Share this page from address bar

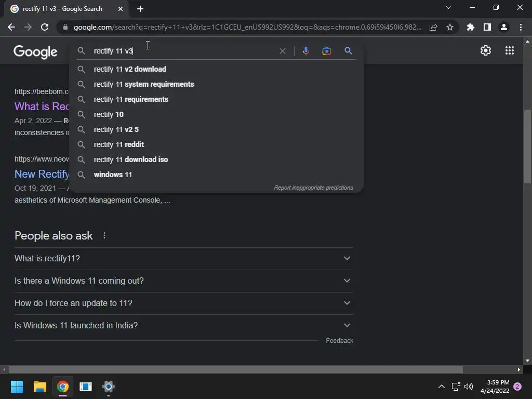coord(433,27)
